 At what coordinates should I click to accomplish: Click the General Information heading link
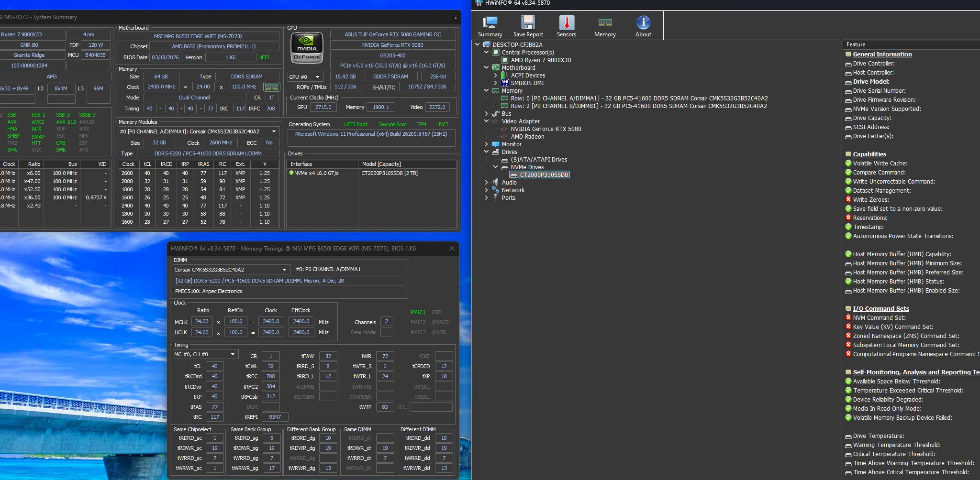pos(882,55)
